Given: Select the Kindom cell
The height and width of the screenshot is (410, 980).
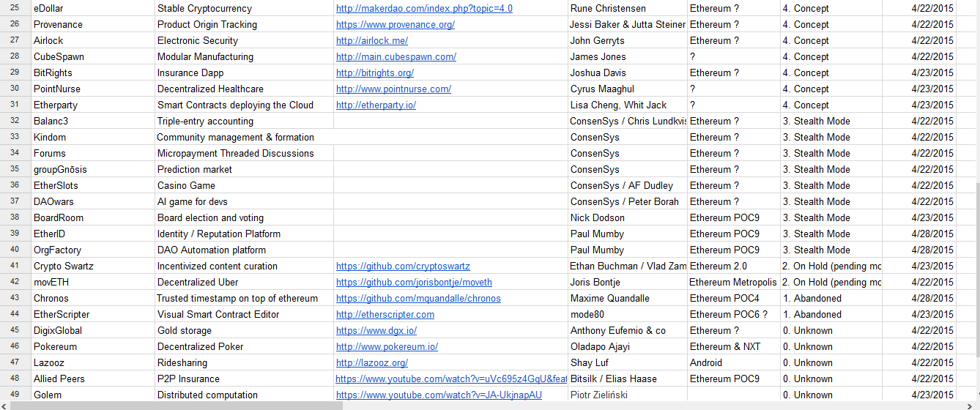Looking at the screenshot, I should 93,138.
